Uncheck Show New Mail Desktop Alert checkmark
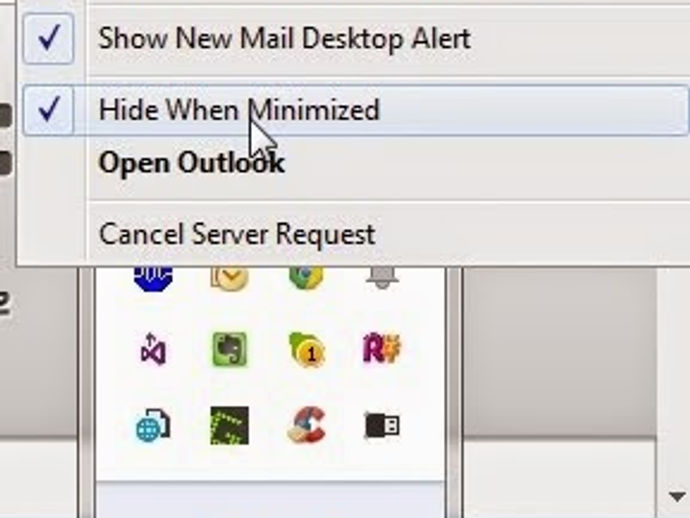 48,39
